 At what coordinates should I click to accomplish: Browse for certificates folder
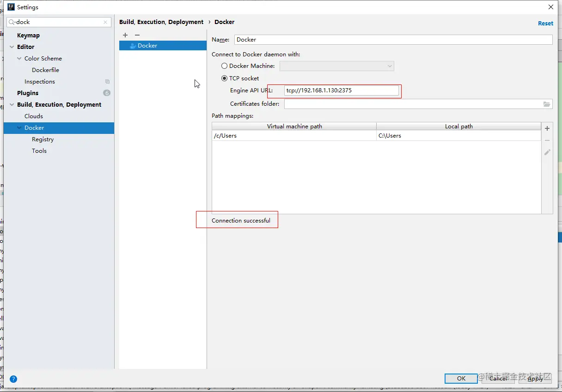tap(547, 104)
